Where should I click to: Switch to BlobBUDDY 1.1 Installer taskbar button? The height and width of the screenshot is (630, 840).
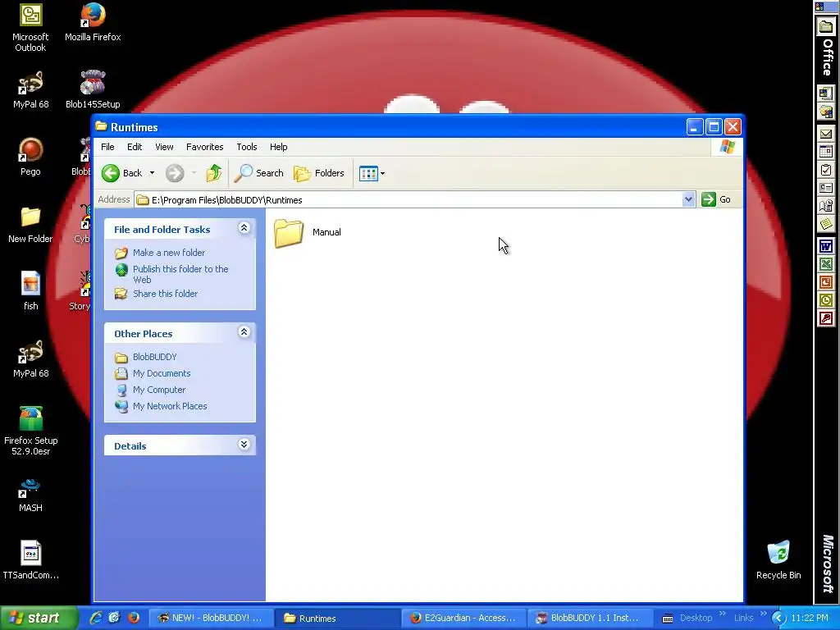[589, 619]
